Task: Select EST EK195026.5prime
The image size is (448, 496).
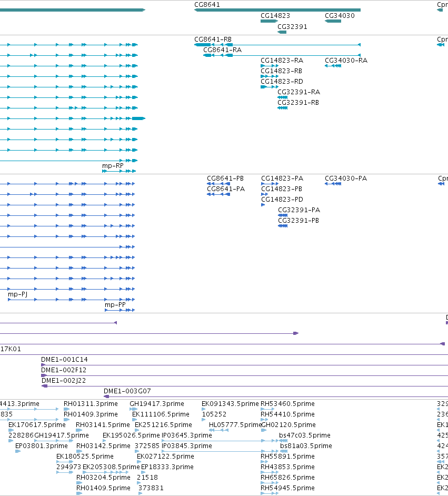Action: coord(131,435)
